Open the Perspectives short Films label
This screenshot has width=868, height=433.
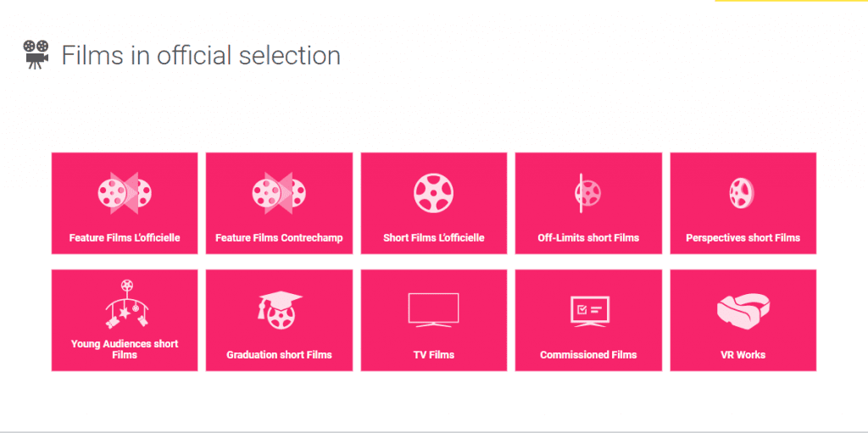[743, 238]
